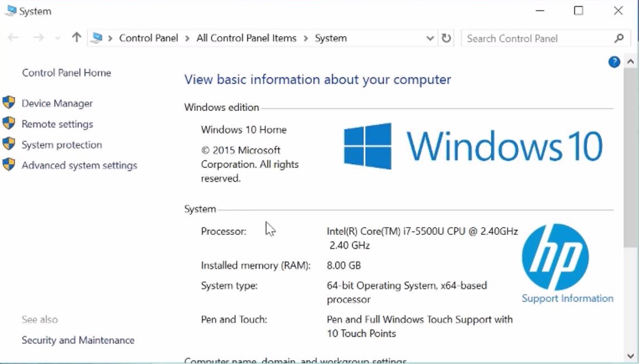This screenshot has width=639, height=364.
Task: Click the magnifier search icon
Action: point(618,38)
